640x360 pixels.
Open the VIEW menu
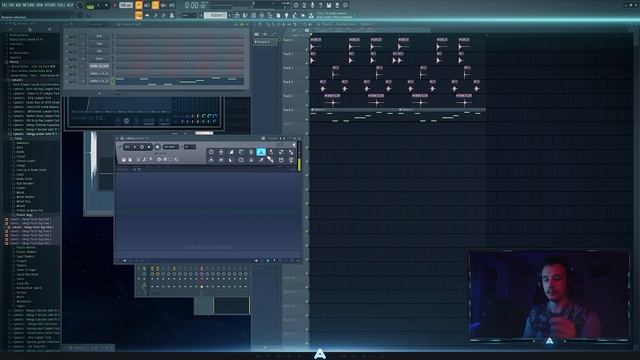[x=41, y=5]
